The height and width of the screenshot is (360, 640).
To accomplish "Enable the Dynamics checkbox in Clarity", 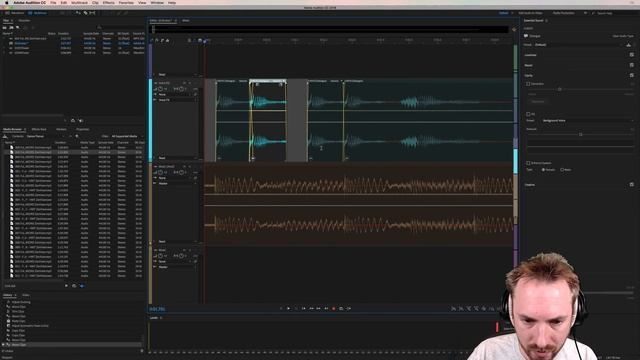I will click(x=528, y=84).
